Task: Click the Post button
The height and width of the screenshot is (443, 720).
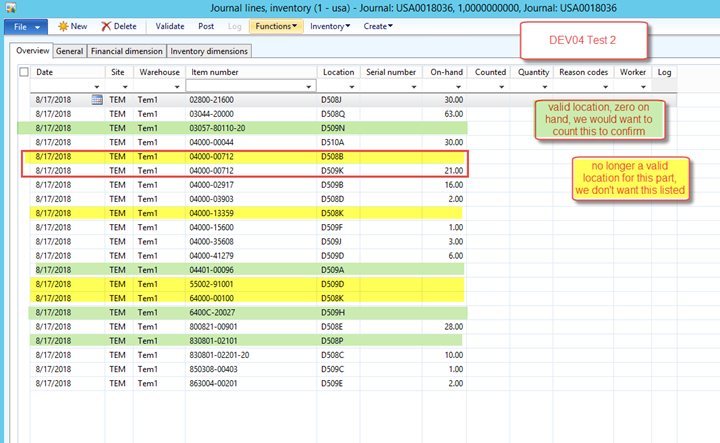Action: click(x=206, y=26)
